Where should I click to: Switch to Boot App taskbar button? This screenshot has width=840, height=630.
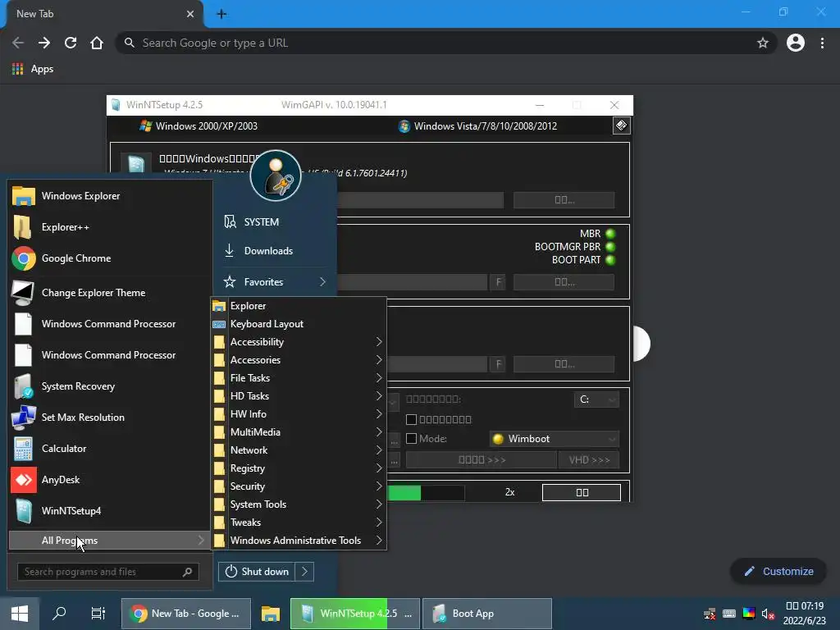click(487, 614)
